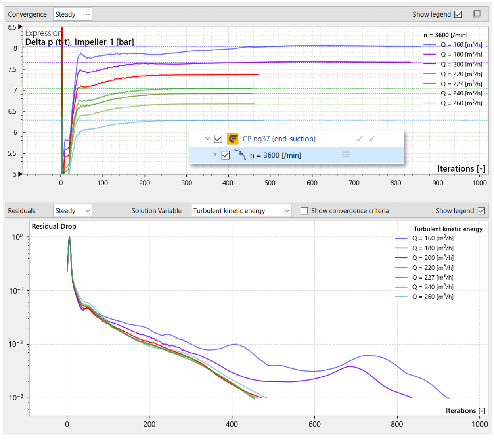Viewport: 494px width, 448px height.
Task: Click the Q = 260 light blue swatch in Residuals legend
Action: [x=401, y=297]
